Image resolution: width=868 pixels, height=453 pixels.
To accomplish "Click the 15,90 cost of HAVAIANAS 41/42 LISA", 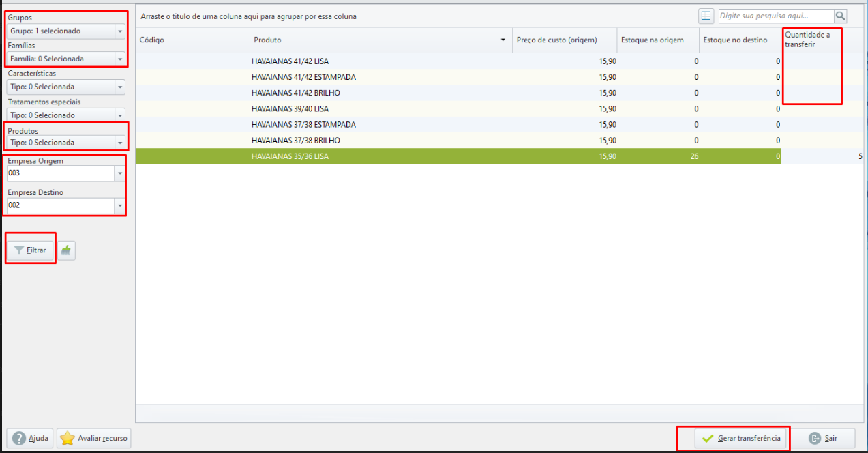I will (608, 61).
